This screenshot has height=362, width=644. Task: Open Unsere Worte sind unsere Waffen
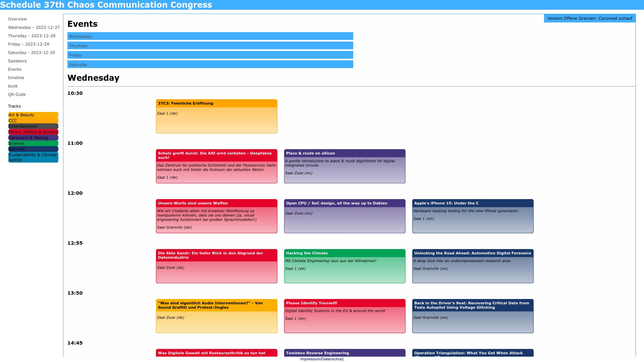pyautogui.click(x=217, y=216)
